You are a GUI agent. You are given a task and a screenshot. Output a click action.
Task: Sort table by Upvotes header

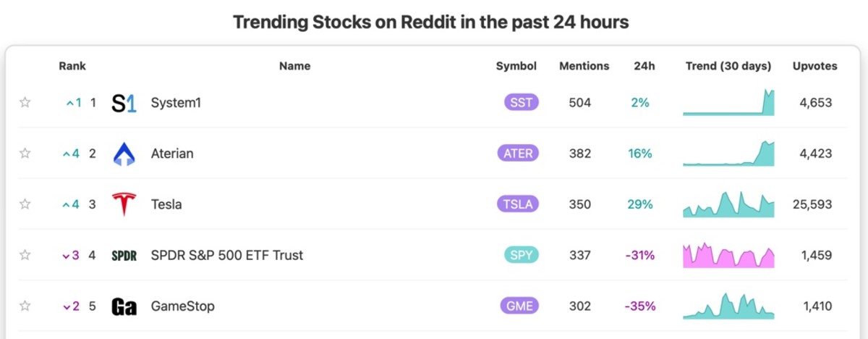pos(815,66)
